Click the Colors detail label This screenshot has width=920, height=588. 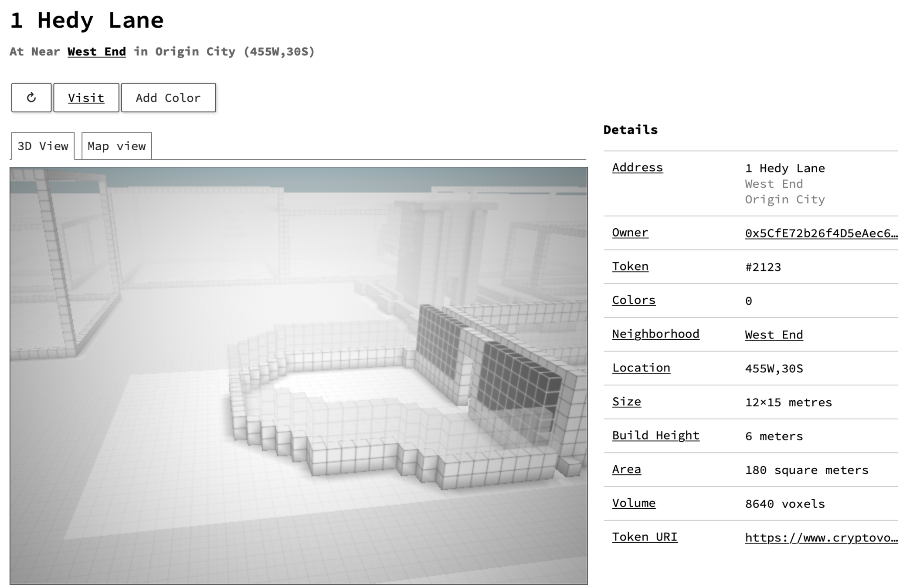tap(633, 300)
